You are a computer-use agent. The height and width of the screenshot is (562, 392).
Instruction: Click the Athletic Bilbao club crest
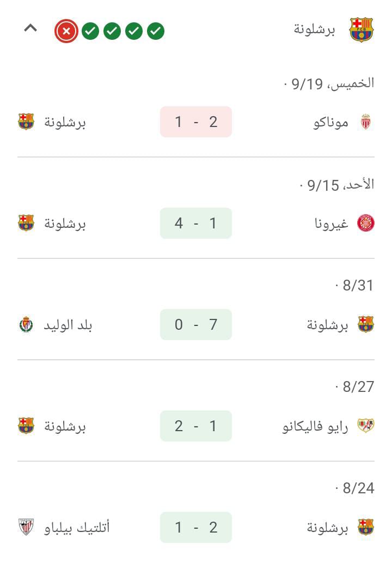pos(26,527)
